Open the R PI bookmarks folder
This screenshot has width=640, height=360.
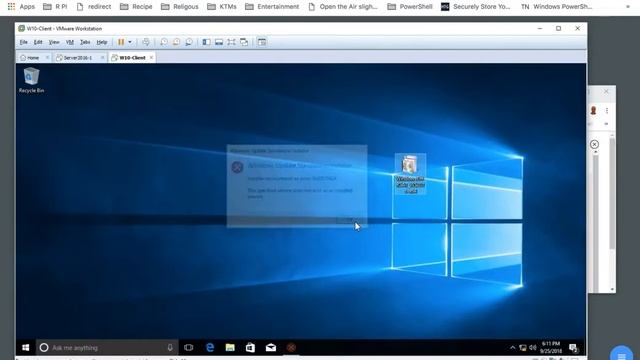[55, 7]
